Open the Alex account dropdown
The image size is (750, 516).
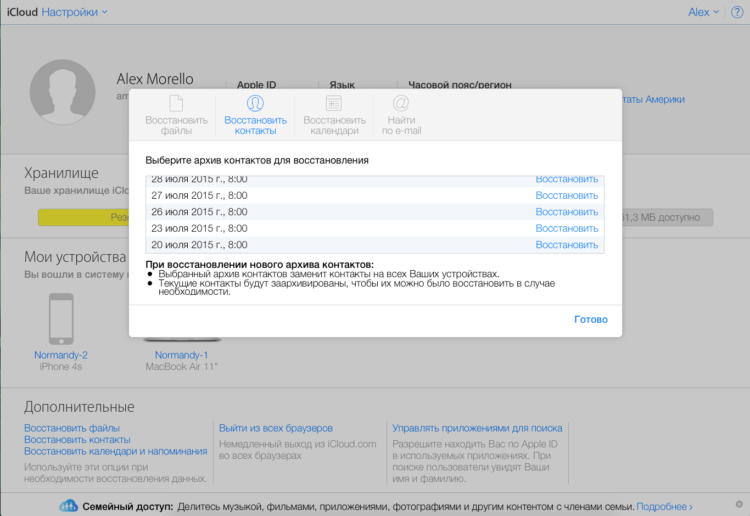[703, 12]
